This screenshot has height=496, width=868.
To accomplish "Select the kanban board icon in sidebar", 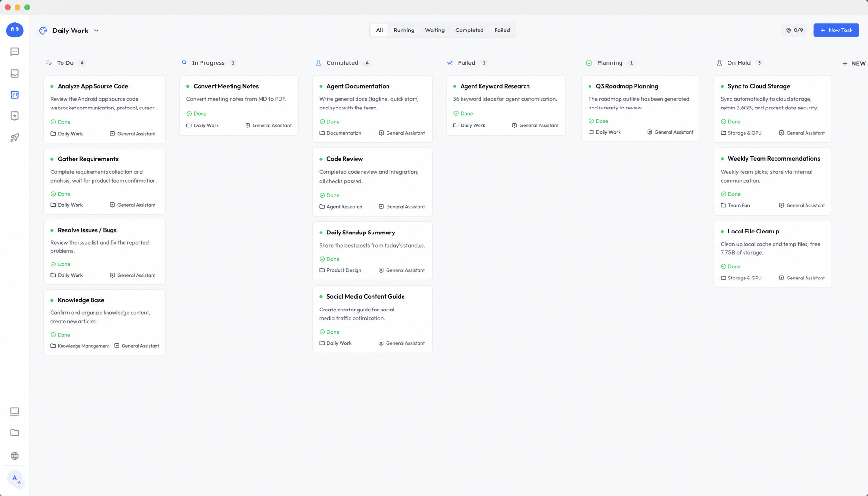I will pyautogui.click(x=15, y=94).
